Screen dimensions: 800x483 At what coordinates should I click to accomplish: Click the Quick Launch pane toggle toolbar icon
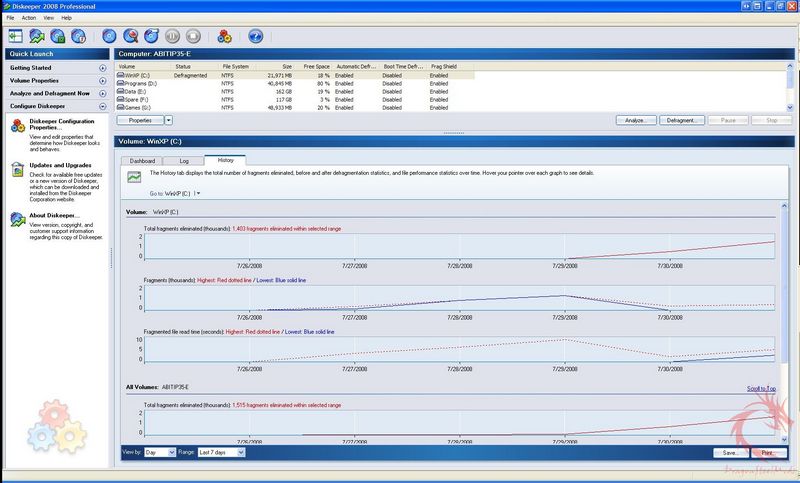13,36
